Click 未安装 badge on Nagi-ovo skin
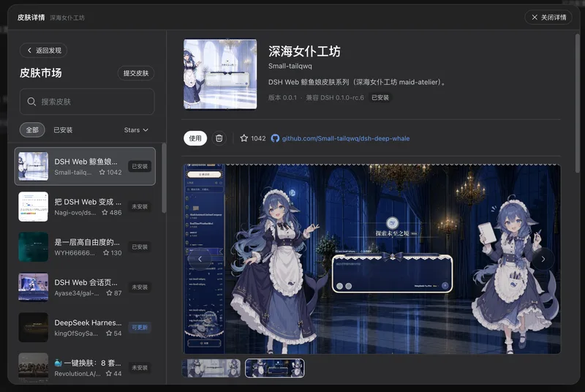This screenshot has height=392, width=585. [x=140, y=206]
